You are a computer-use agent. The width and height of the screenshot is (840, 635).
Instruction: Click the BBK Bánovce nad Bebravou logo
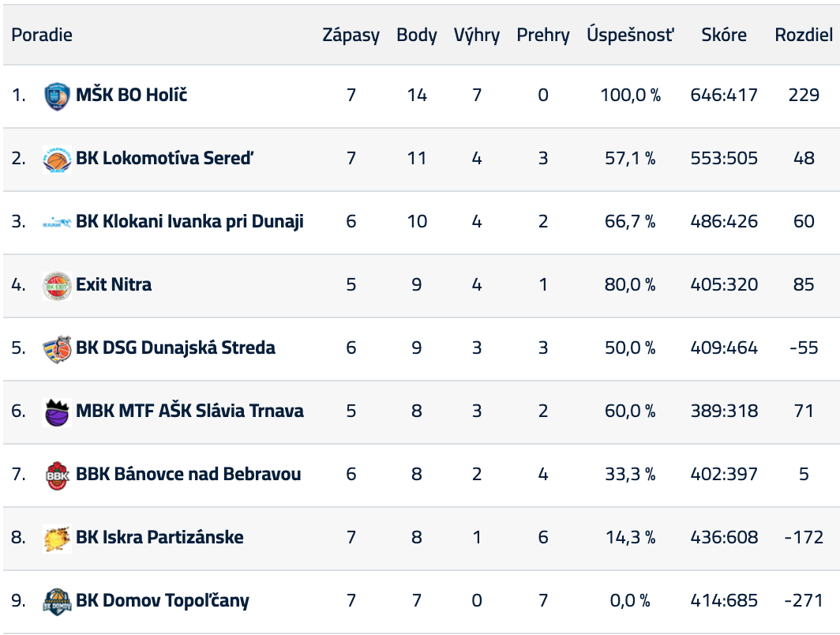click(x=57, y=475)
